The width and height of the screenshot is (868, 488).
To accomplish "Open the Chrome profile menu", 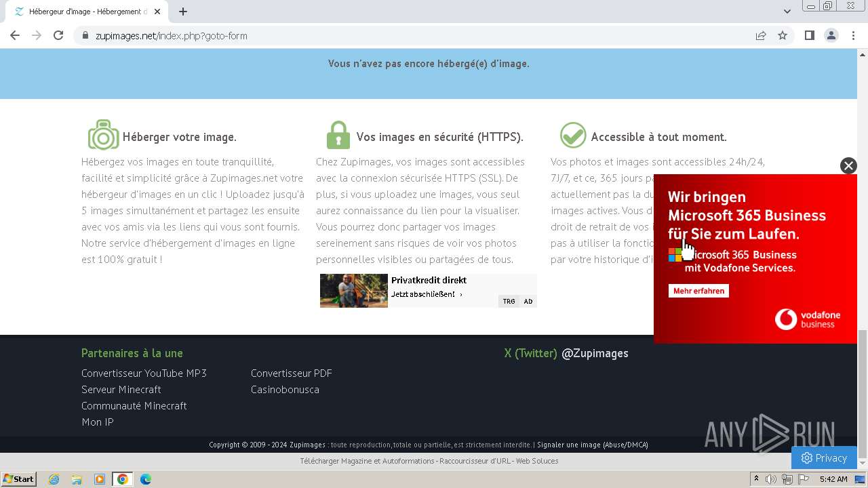I will (x=831, y=35).
